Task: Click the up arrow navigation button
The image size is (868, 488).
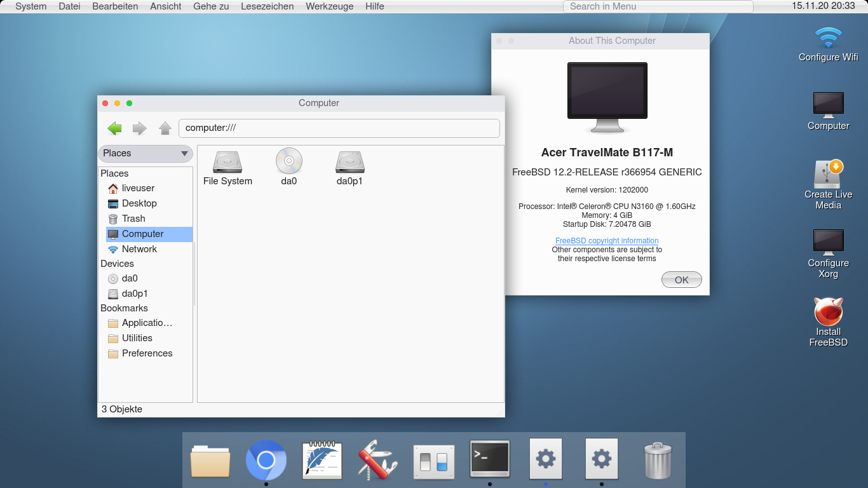Action: pyautogui.click(x=165, y=128)
